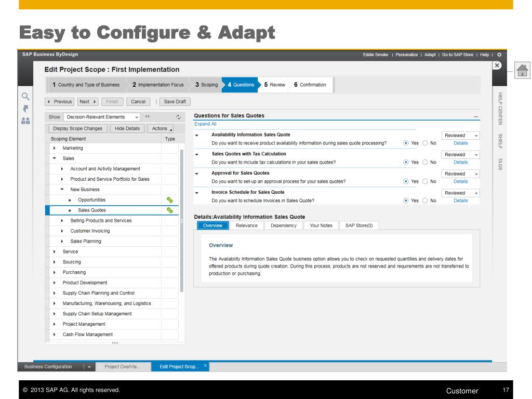Switch to the Relevance tab
532x399 pixels.
pyautogui.click(x=247, y=225)
